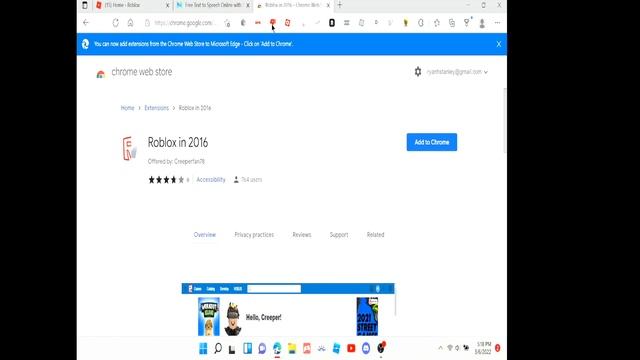Close the Home - Roblox browser tab
640x360 pixels.
click(167, 5)
